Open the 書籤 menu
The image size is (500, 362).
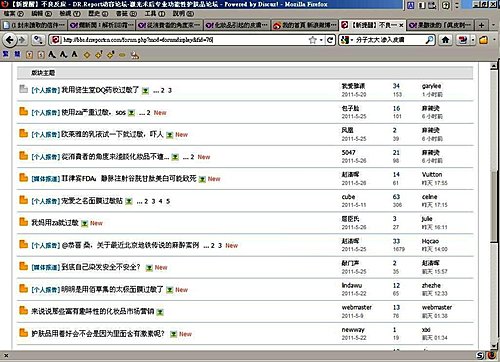126,14
